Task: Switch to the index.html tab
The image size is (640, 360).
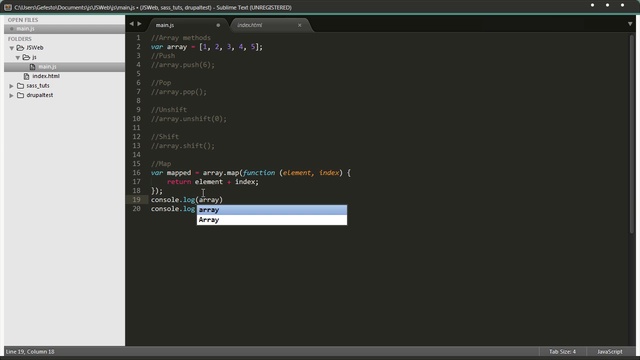Action: point(249,25)
